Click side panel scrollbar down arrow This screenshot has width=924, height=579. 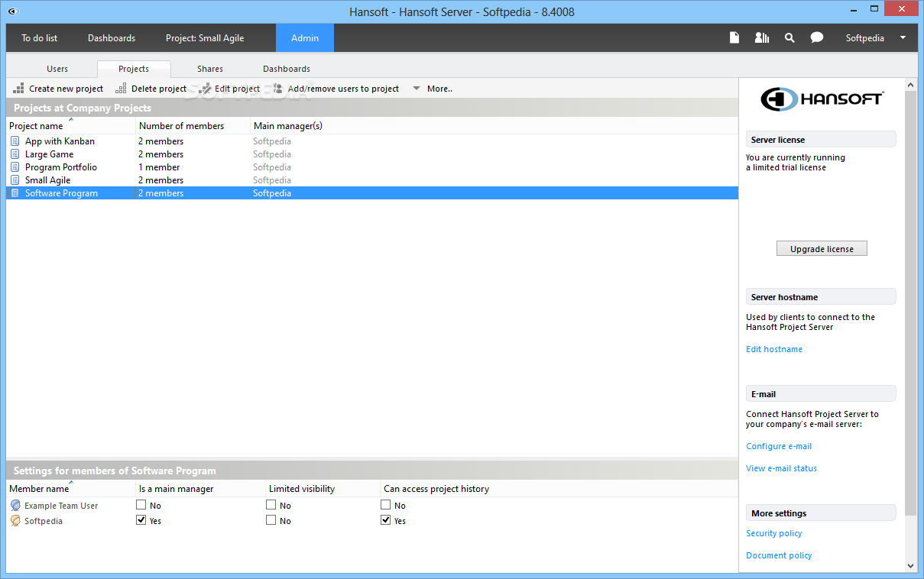click(x=910, y=566)
